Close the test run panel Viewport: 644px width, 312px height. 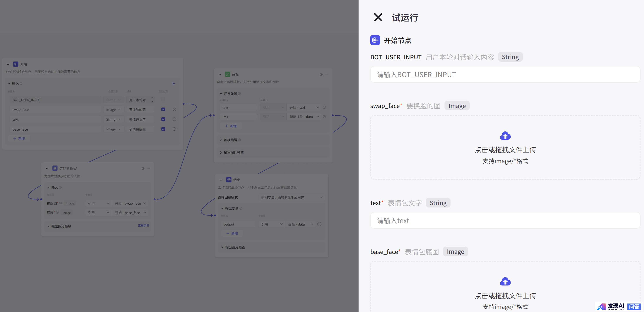(x=378, y=17)
